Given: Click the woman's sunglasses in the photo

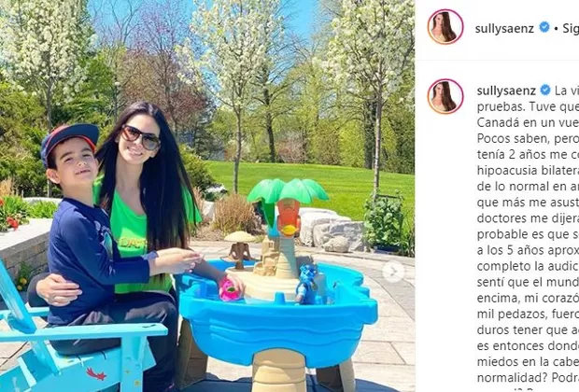Looking at the screenshot, I should (x=140, y=137).
